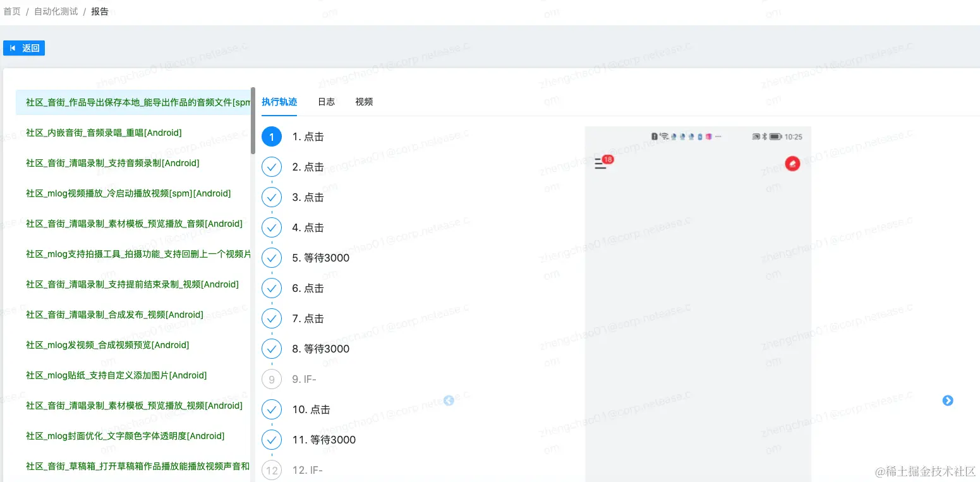
Task: Click checkmark icon for step 4 点击
Action: [272, 227]
